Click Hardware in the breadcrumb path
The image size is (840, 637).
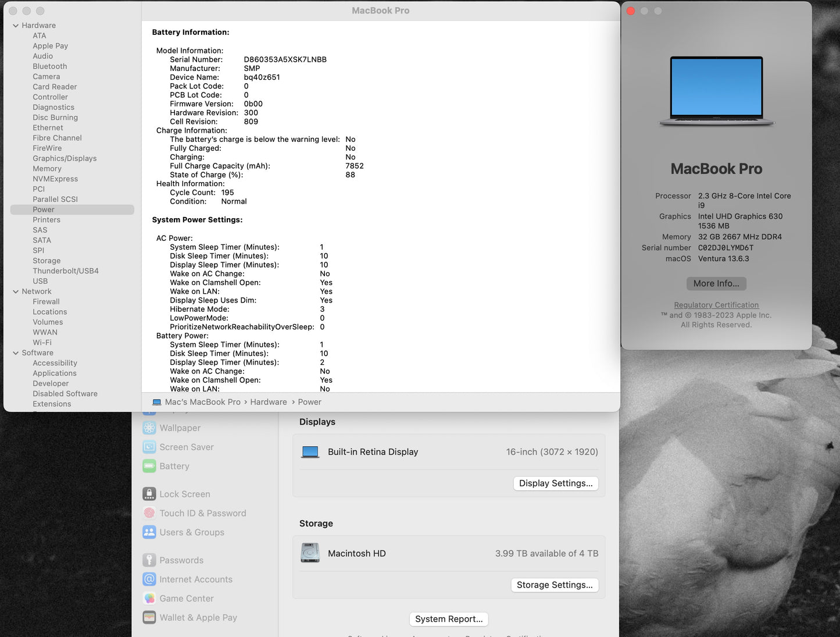[268, 401]
